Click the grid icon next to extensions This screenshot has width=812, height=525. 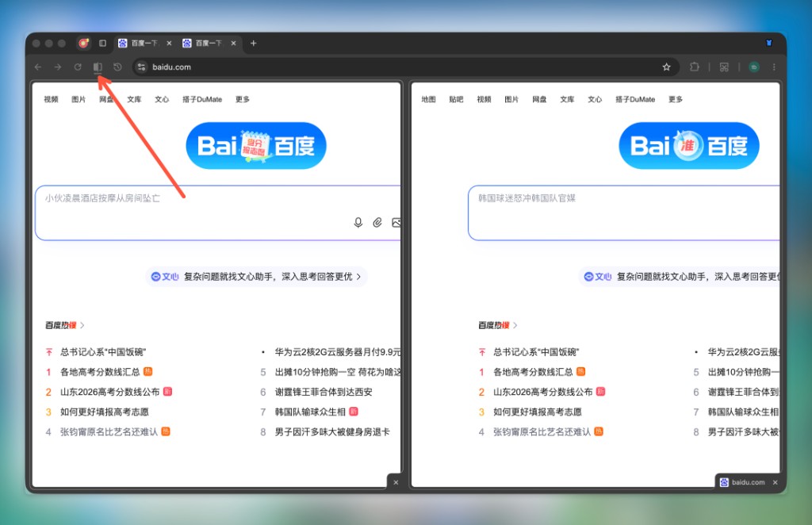click(x=724, y=67)
